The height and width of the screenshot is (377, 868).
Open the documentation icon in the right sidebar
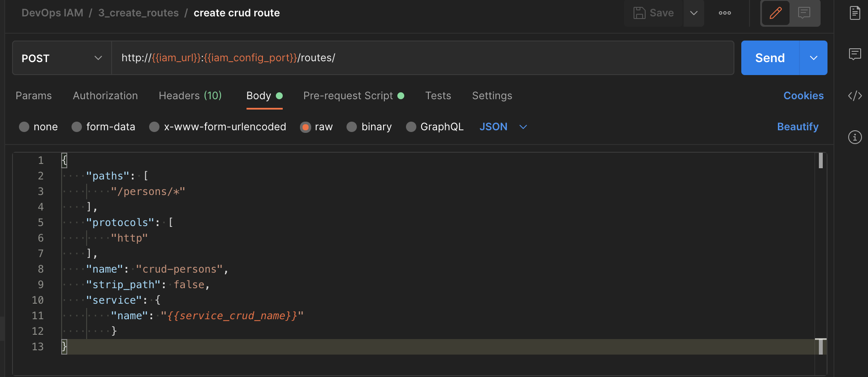click(855, 13)
